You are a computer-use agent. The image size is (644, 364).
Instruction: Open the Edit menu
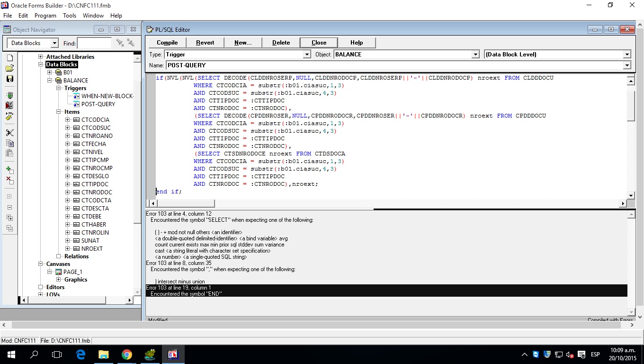(x=23, y=16)
